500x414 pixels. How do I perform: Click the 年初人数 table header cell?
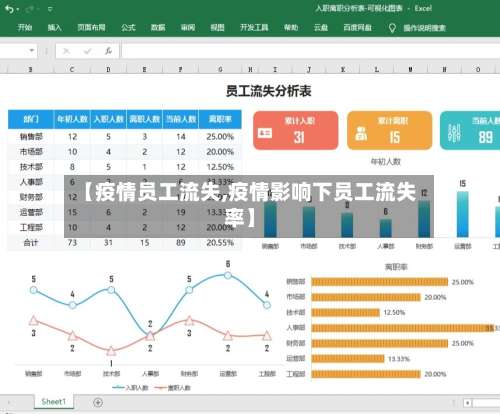point(72,119)
